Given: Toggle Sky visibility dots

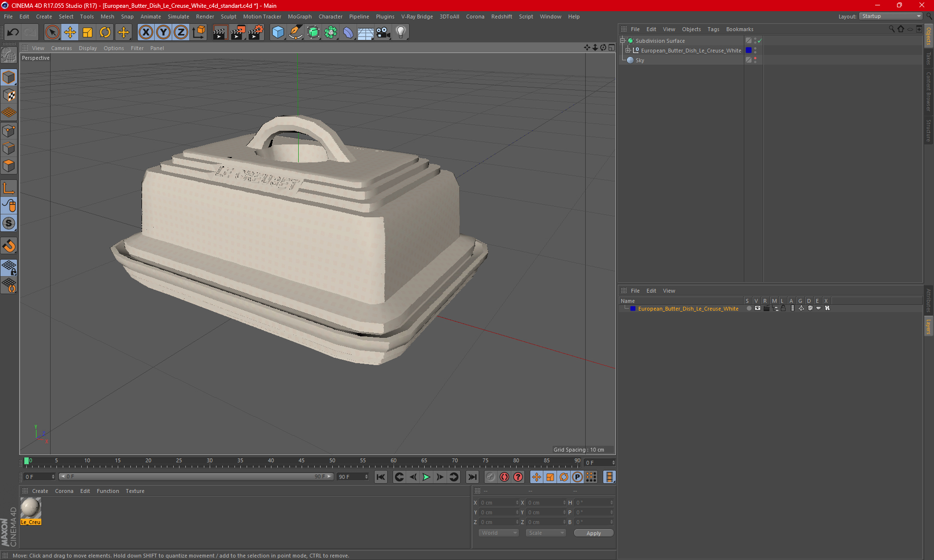Looking at the screenshot, I should click(755, 60).
